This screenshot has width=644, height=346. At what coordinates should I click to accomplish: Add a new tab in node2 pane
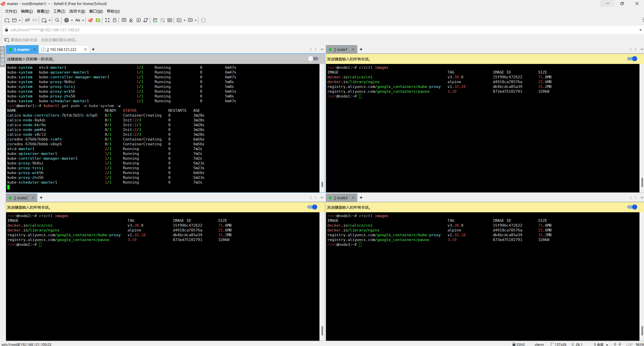tap(41, 198)
